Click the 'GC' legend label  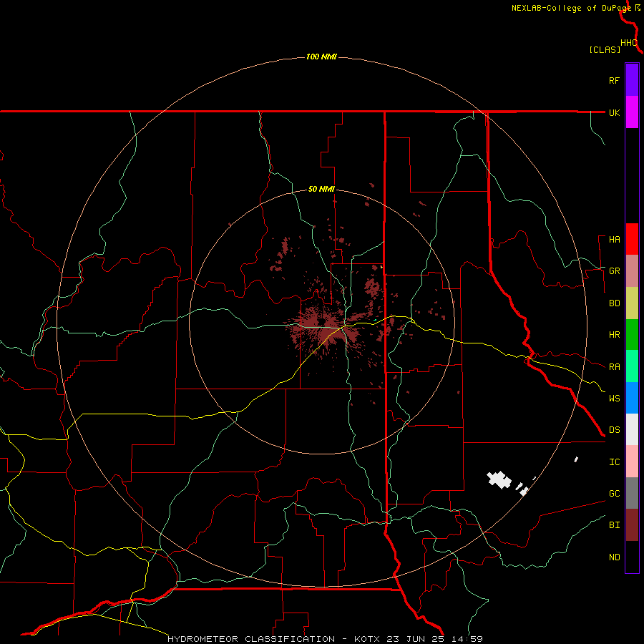(x=614, y=494)
